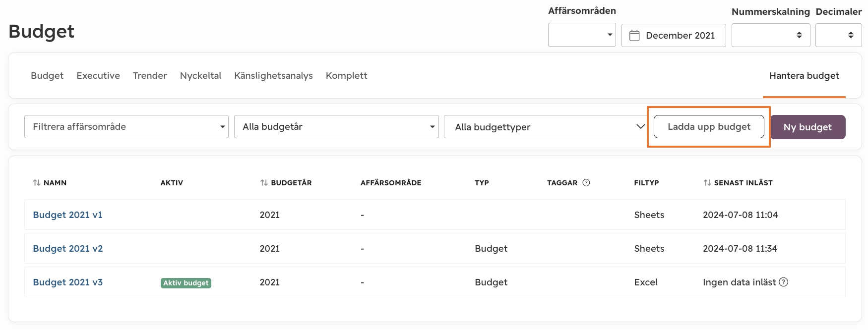Switch to the Budget tab
The image size is (868, 330).
pos(47,76)
